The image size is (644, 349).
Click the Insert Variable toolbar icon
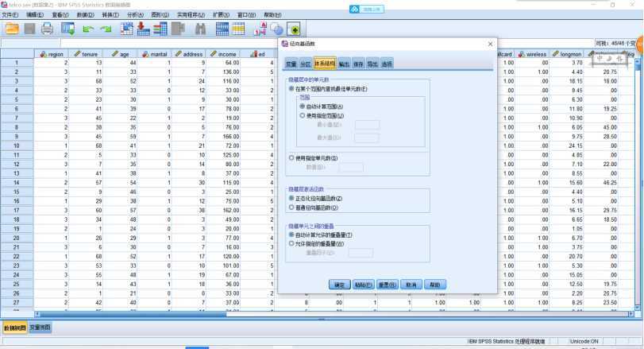(x=238, y=29)
